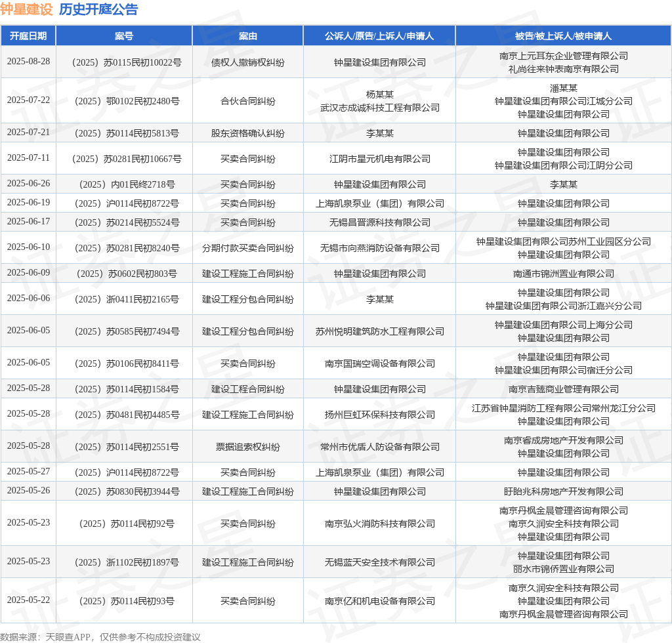Click defendant 南京上元耳东企业管理有限公司
672x643 pixels.
pos(563,56)
